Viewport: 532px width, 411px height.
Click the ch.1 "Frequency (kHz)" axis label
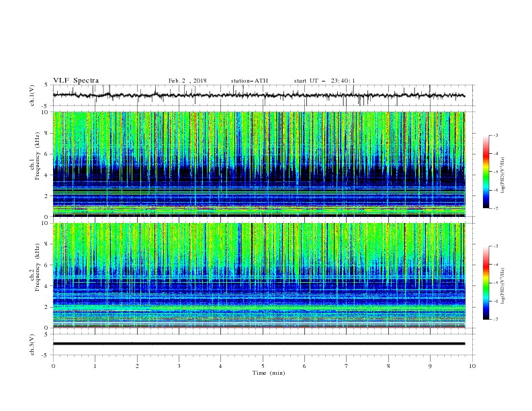(37, 156)
